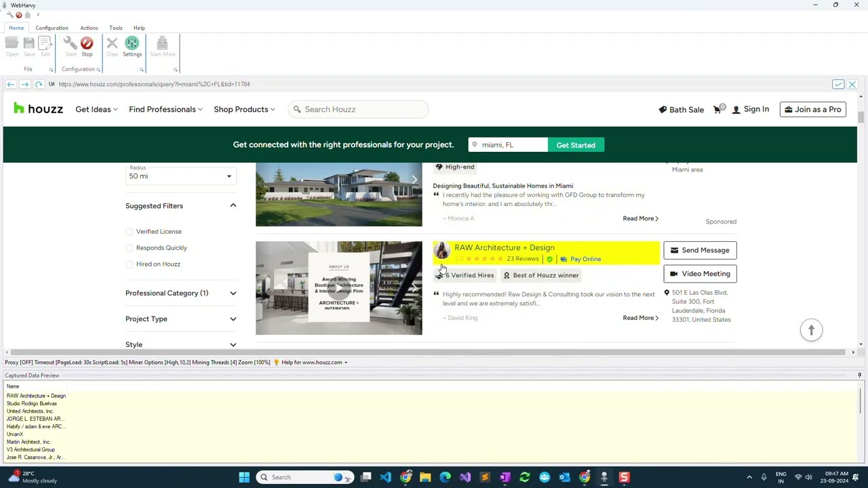868x488 pixels.
Task: Expand the Project Type filter
Action: click(233, 319)
